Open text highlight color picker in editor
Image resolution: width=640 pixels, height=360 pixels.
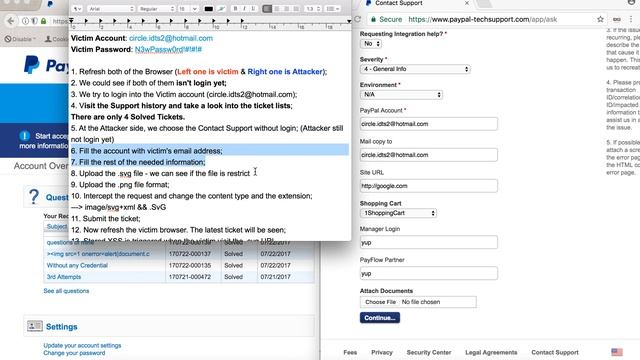point(221,9)
